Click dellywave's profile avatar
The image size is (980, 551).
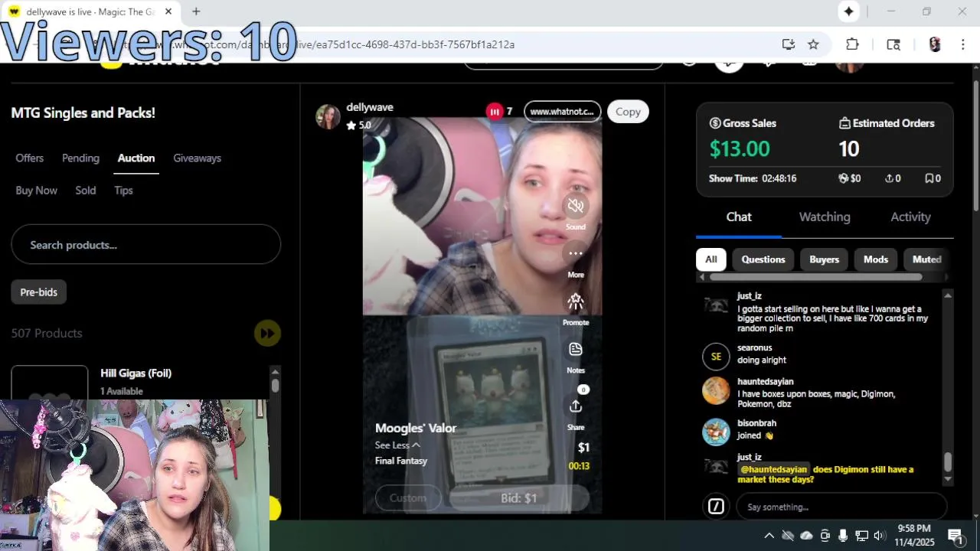328,116
